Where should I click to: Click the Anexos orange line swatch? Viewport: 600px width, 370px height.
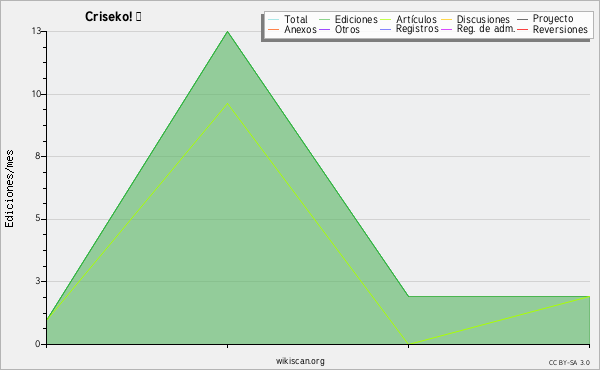coord(274,29)
